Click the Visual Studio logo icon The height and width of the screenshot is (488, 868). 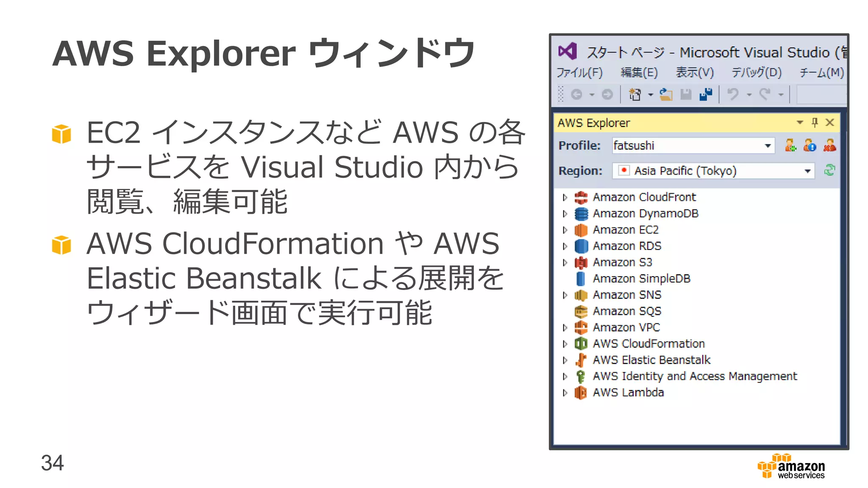(568, 52)
